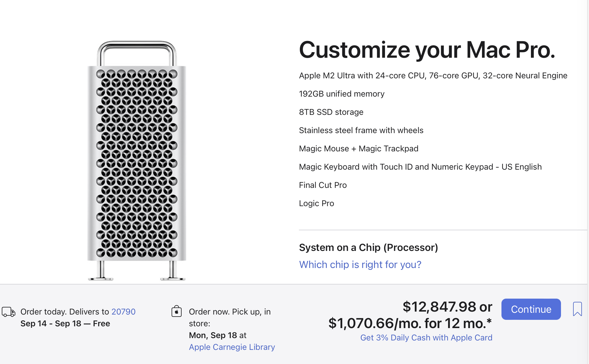Open the Apple Carnegie Library store link
Screen dimensions: 589x364
[232, 347]
